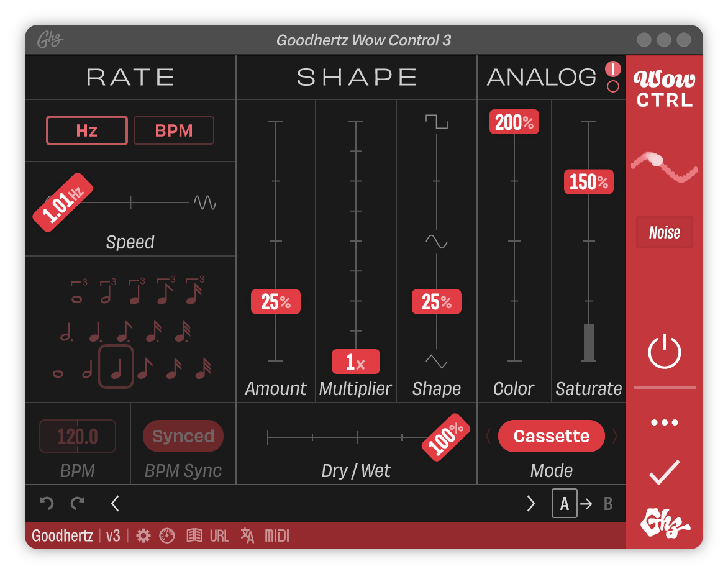This screenshot has width=728, height=574.
Task: Click the URL icon in the footer
Action: click(219, 535)
